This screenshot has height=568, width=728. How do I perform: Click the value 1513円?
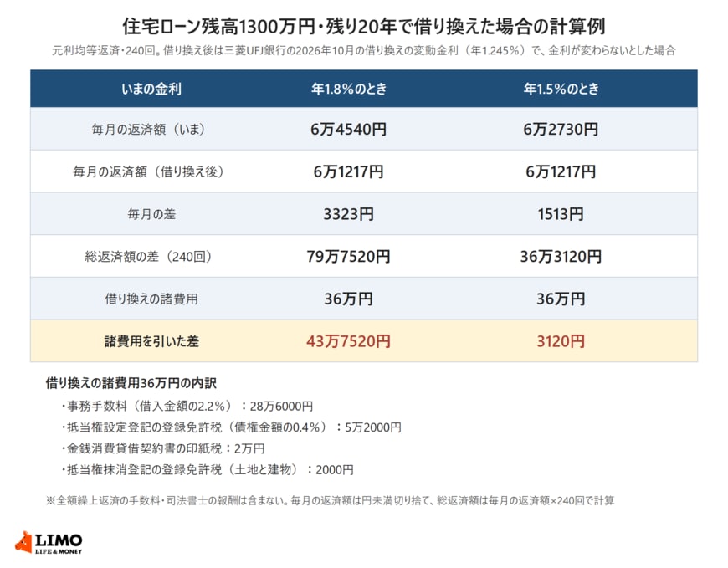[561, 214]
